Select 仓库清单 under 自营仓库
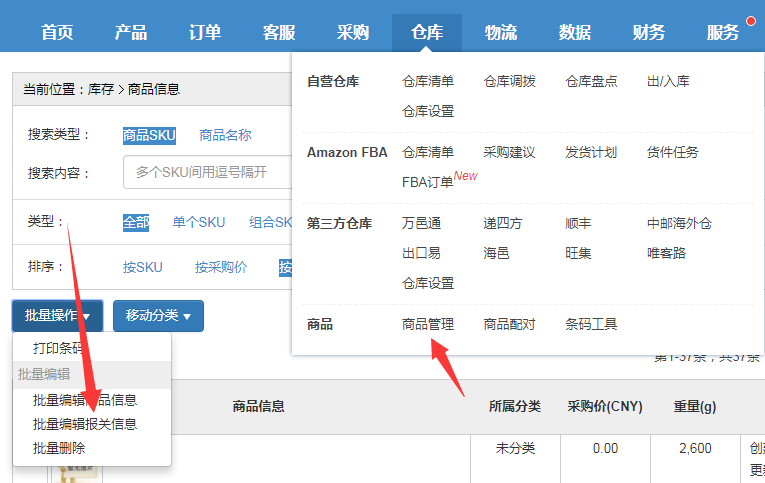 point(428,81)
